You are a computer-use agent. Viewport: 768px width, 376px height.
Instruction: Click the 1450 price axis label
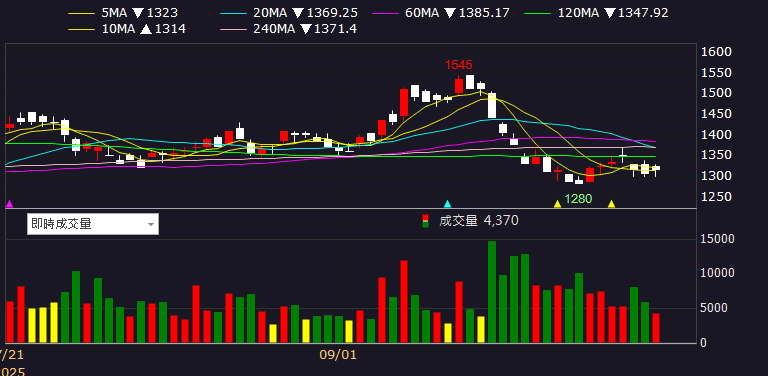[716, 114]
